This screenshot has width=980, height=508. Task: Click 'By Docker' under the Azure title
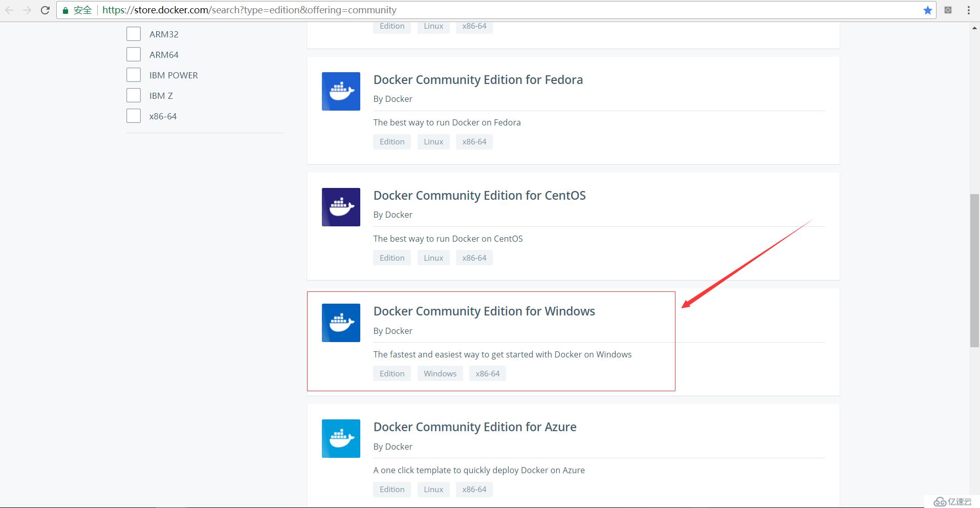tap(393, 447)
